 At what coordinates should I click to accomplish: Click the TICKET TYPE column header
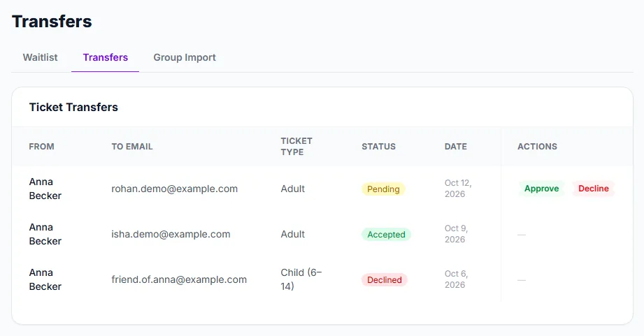pyautogui.click(x=296, y=147)
